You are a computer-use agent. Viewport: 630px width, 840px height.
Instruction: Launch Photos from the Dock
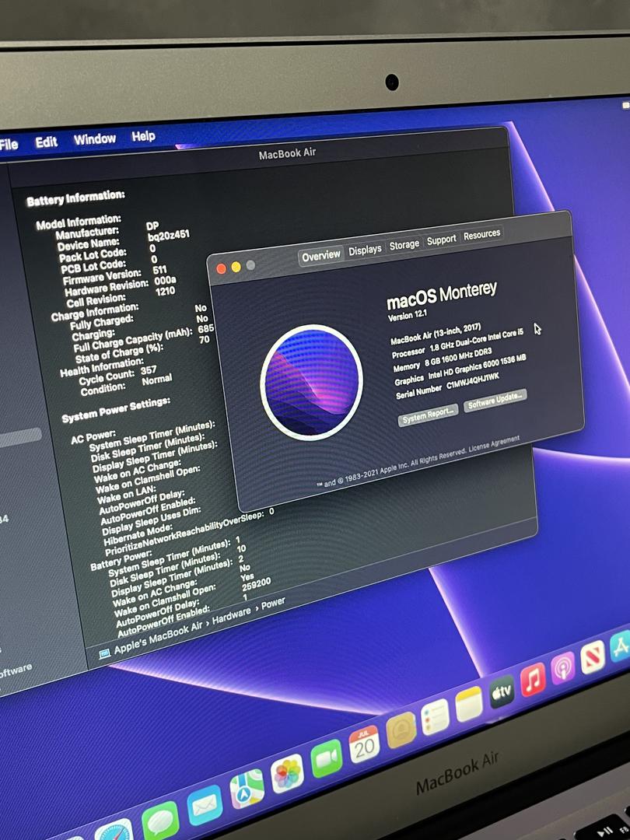click(x=287, y=774)
